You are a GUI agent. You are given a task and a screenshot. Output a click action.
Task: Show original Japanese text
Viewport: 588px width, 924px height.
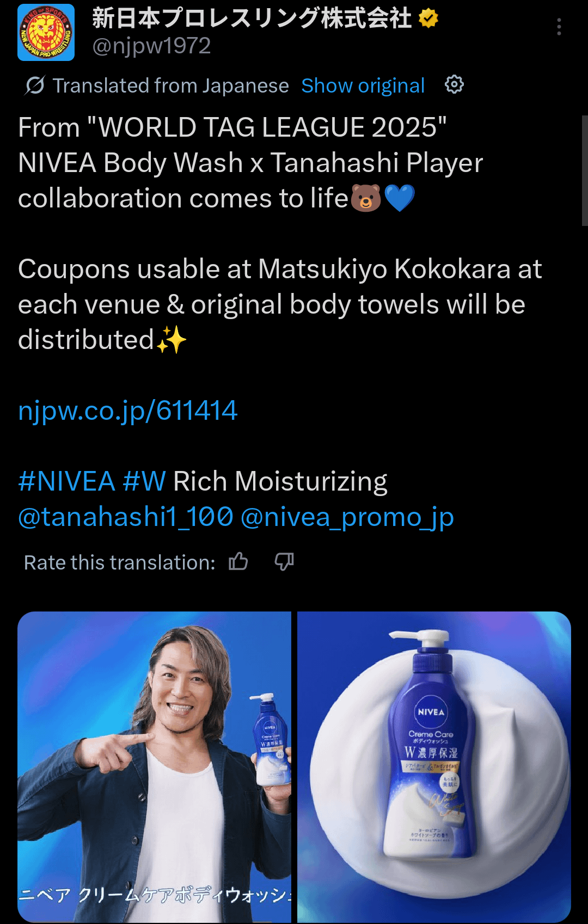(363, 85)
